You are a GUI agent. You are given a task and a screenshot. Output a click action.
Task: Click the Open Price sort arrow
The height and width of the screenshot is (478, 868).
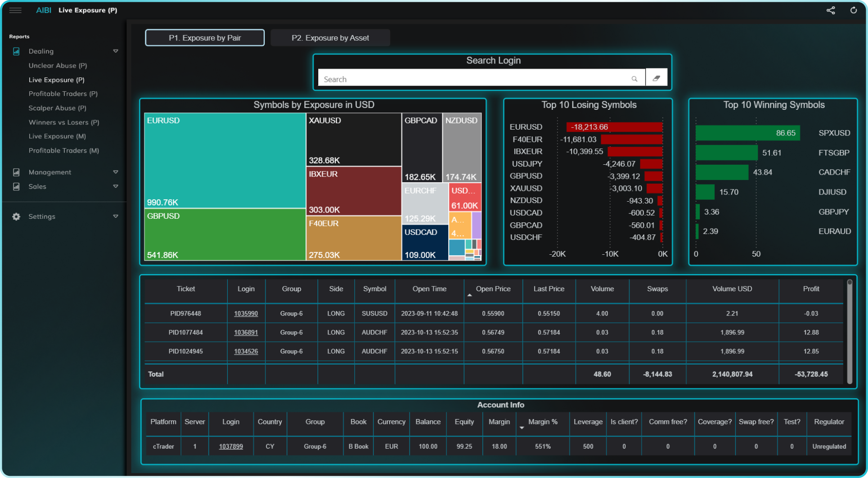(x=469, y=295)
